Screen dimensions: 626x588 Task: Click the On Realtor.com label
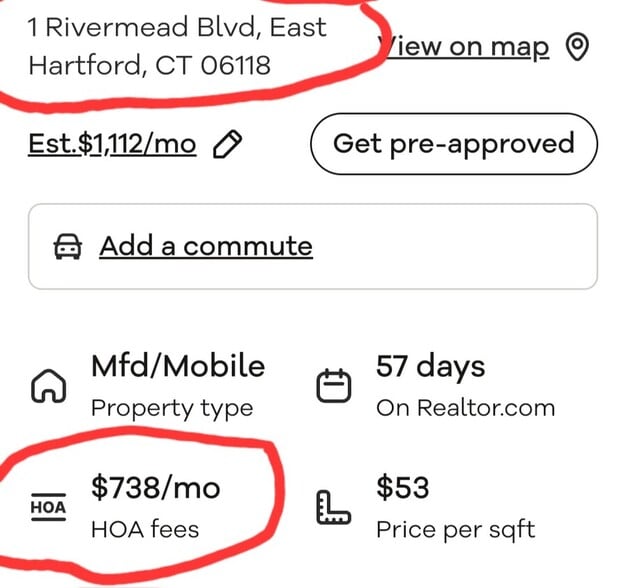[x=465, y=408]
